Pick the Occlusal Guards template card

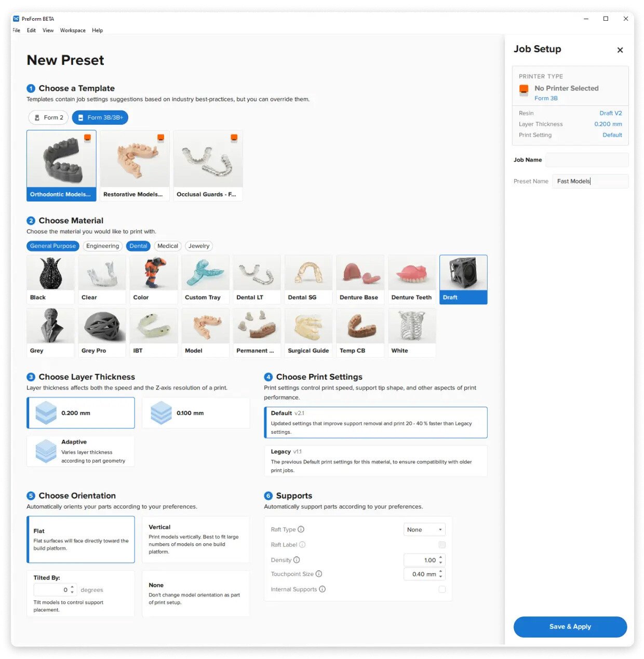click(208, 165)
